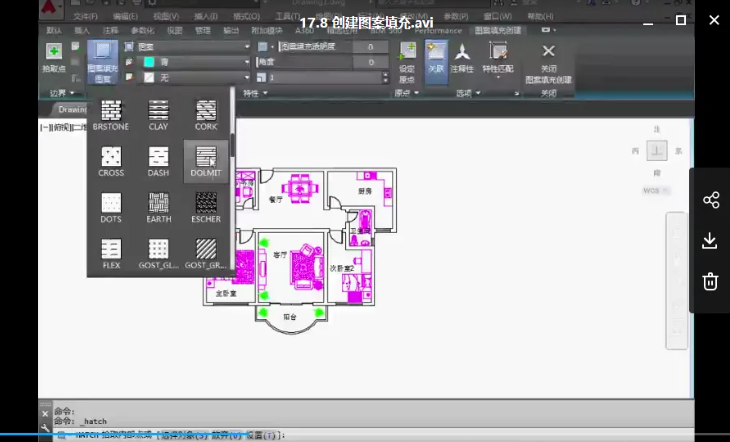Close the command line with its X

tap(45, 414)
